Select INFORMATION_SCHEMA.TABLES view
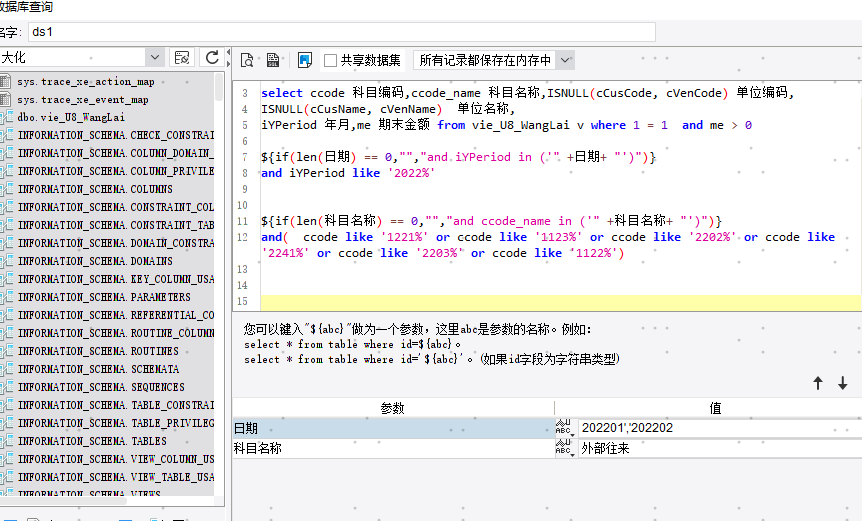 (92, 441)
